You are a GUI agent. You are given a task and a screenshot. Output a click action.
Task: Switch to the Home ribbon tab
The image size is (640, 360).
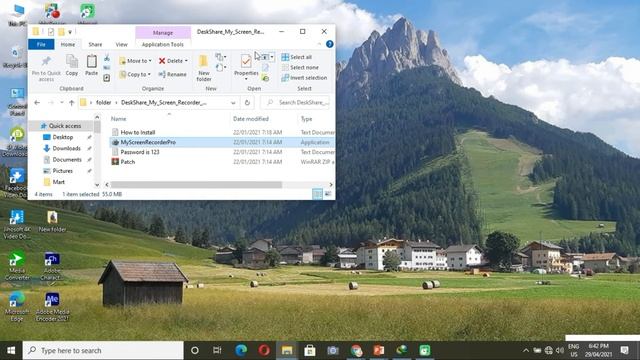tap(68, 44)
